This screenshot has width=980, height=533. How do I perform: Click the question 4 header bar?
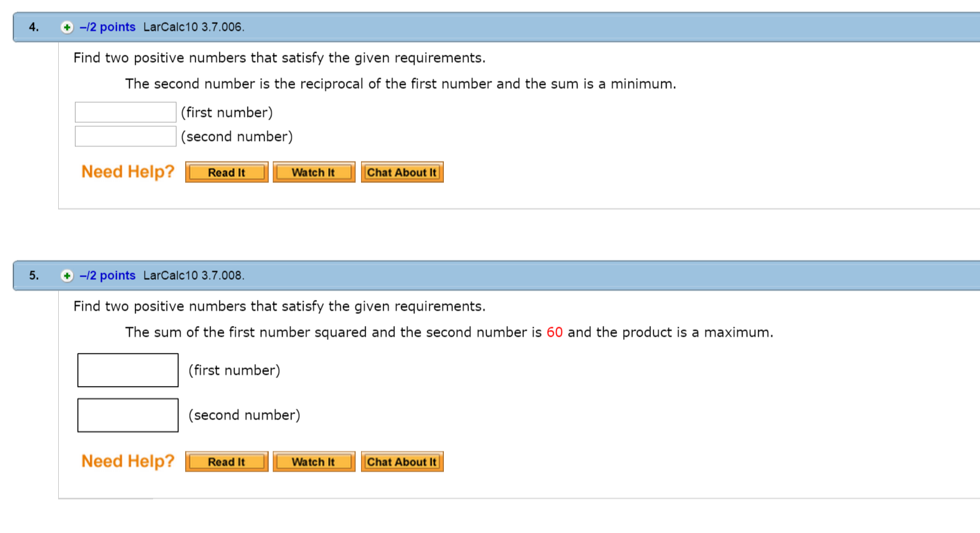[x=602, y=27]
